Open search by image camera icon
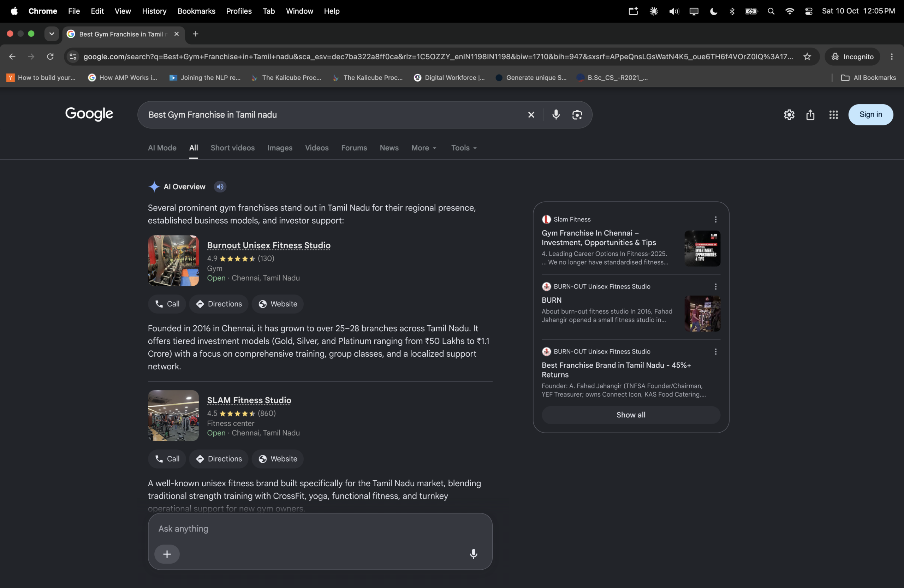The width and height of the screenshot is (904, 588). click(x=577, y=115)
